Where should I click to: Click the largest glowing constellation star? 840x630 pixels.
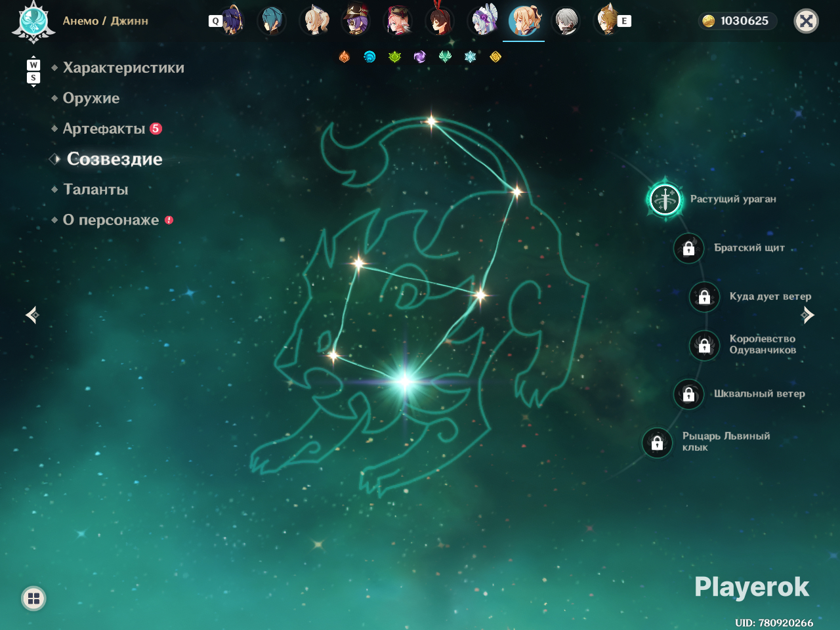coord(405,381)
